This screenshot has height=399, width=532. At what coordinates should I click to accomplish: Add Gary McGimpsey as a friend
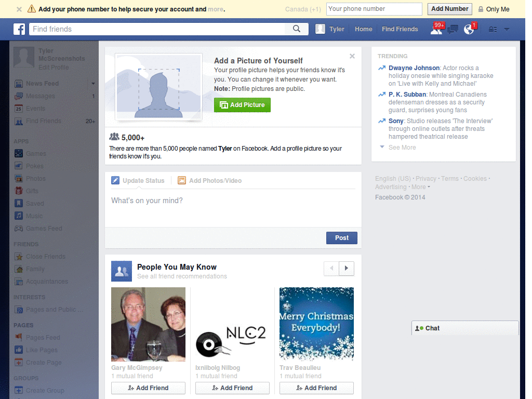(148, 388)
